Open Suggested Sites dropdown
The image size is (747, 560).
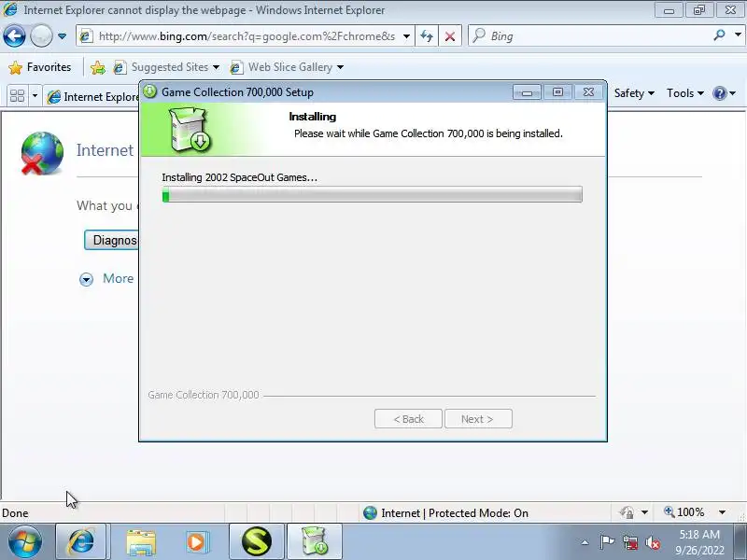pos(216,67)
